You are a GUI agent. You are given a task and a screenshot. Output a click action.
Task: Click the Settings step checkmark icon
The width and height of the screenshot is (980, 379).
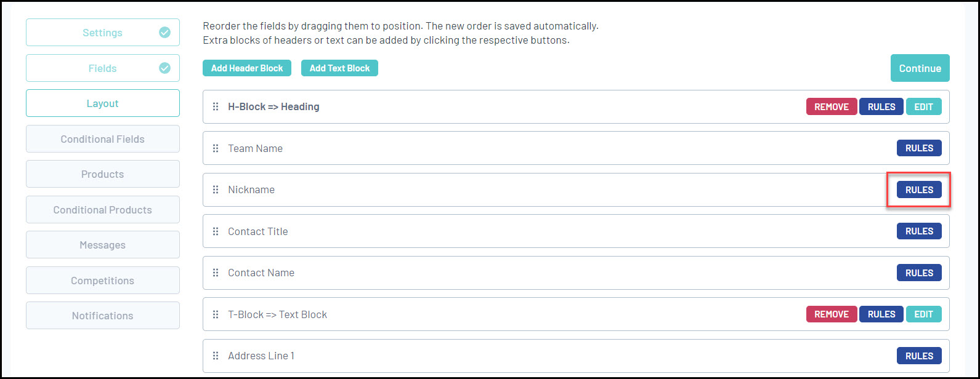coord(164,33)
